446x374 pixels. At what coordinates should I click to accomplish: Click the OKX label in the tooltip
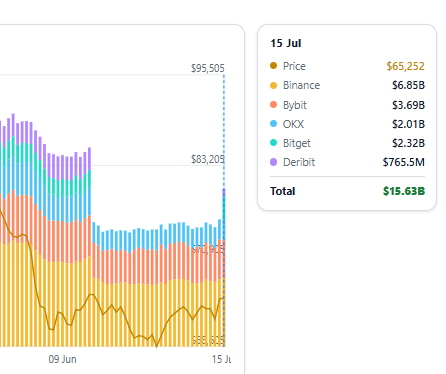[293, 124]
